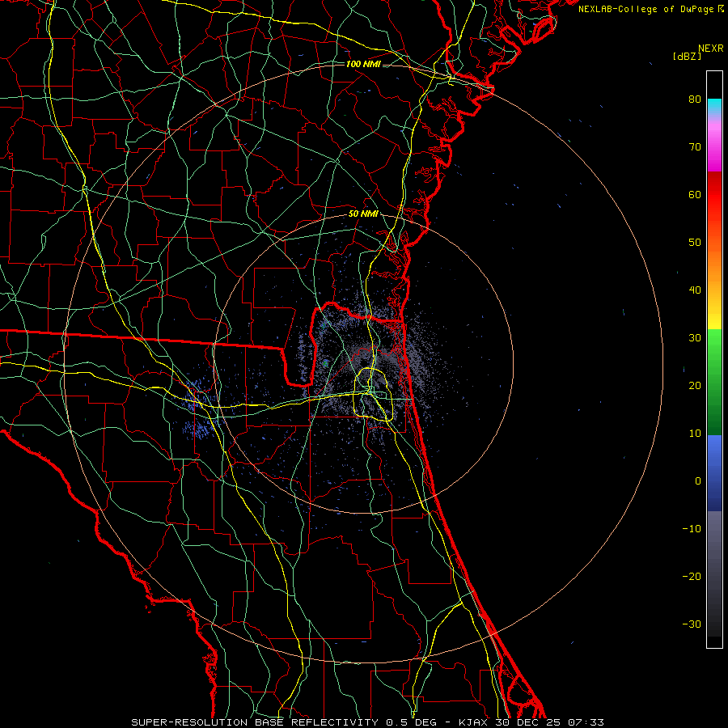Click the NEXR text above the color scale
Viewport: 728px width, 728px height.
(x=710, y=49)
